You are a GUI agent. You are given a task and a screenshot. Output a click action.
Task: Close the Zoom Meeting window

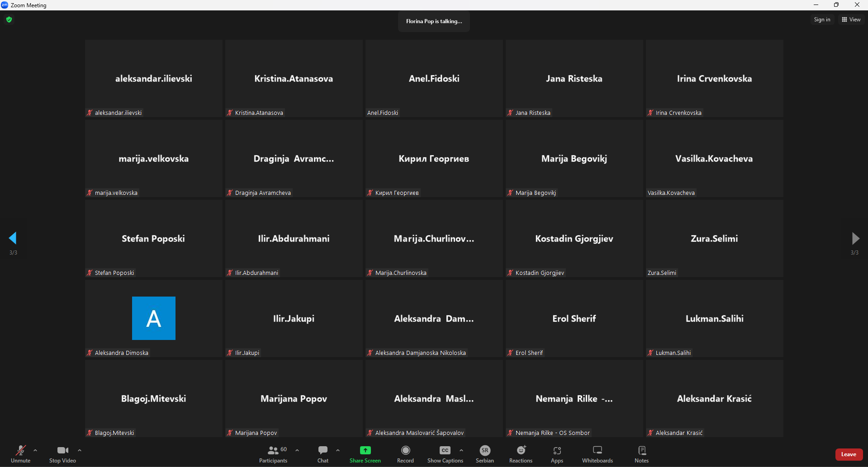pos(857,5)
